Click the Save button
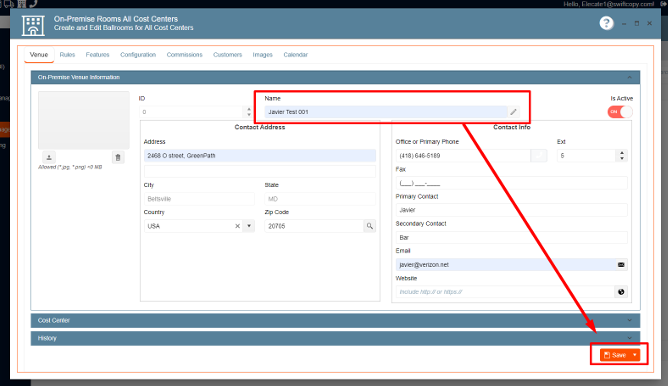This screenshot has width=668, height=386. (615, 355)
